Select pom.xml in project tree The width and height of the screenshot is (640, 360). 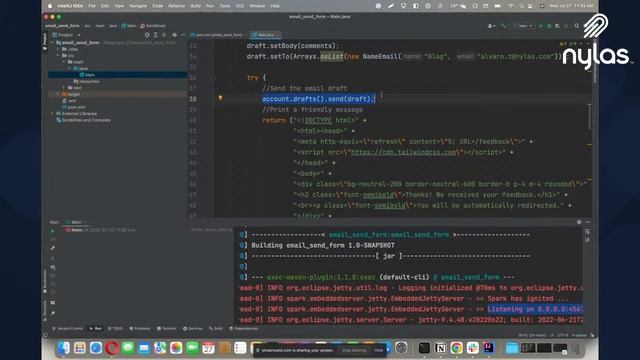pos(73,107)
